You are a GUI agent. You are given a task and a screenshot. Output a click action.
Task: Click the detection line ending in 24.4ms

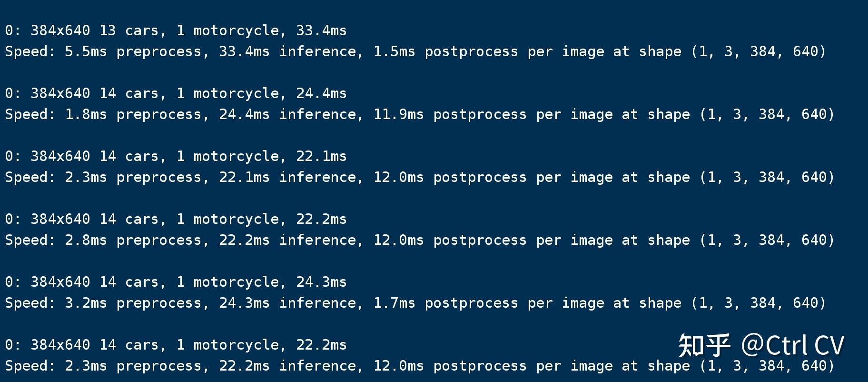point(176,93)
